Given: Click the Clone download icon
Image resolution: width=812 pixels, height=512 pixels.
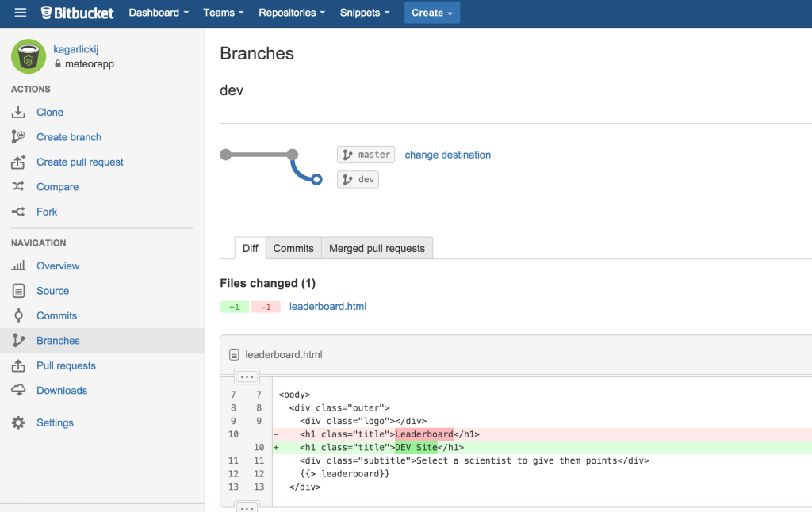Looking at the screenshot, I should click(19, 113).
